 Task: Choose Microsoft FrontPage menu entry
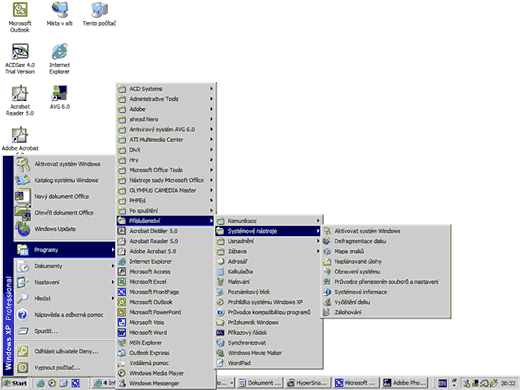(x=165, y=292)
